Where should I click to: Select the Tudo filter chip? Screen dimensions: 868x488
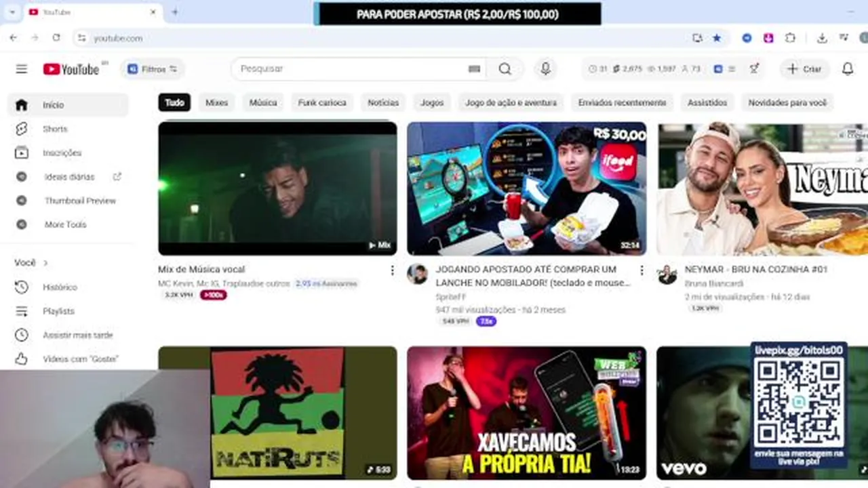tap(174, 102)
